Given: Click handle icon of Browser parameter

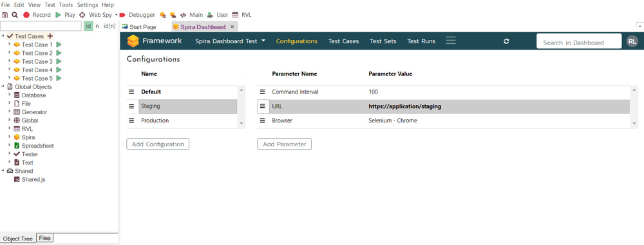Looking at the screenshot, I should pos(263,121).
